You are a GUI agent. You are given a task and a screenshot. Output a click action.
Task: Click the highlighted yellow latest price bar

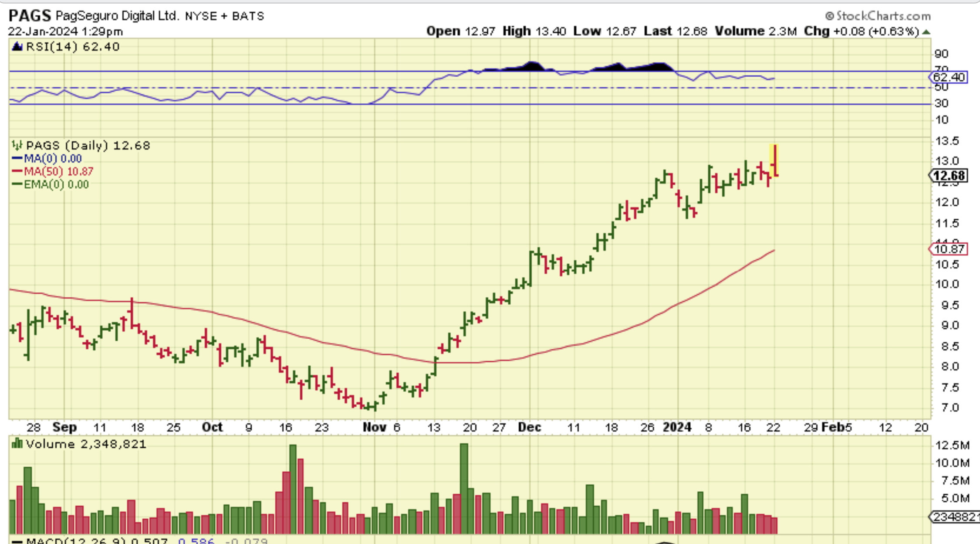click(x=774, y=160)
